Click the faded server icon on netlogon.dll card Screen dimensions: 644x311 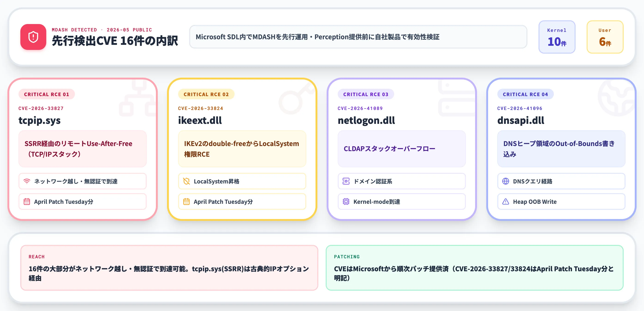456,98
